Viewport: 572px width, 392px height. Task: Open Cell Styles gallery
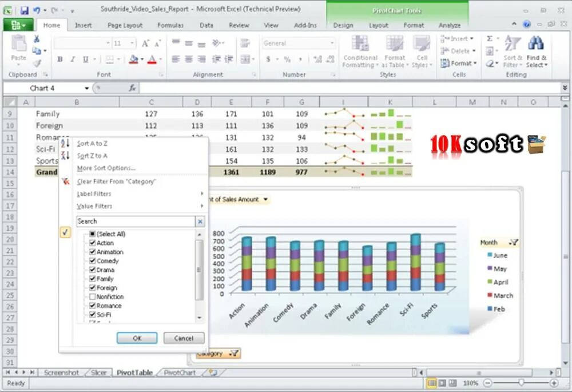[422, 52]
